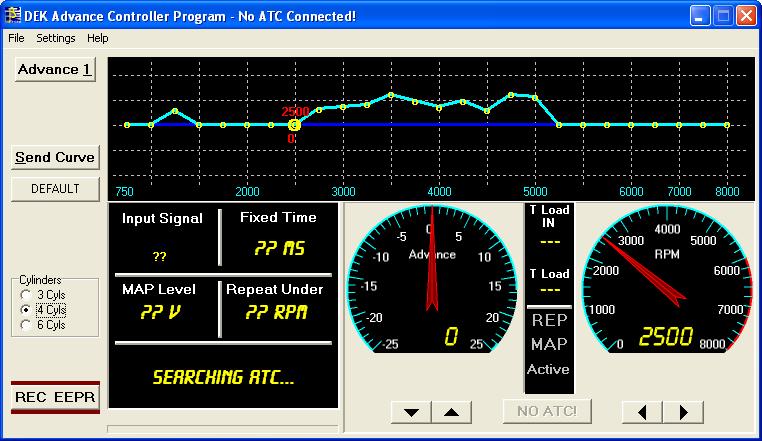Move to previous RPM point with left arrow
This screenshot has width=762, height=441.
[642, 412]
